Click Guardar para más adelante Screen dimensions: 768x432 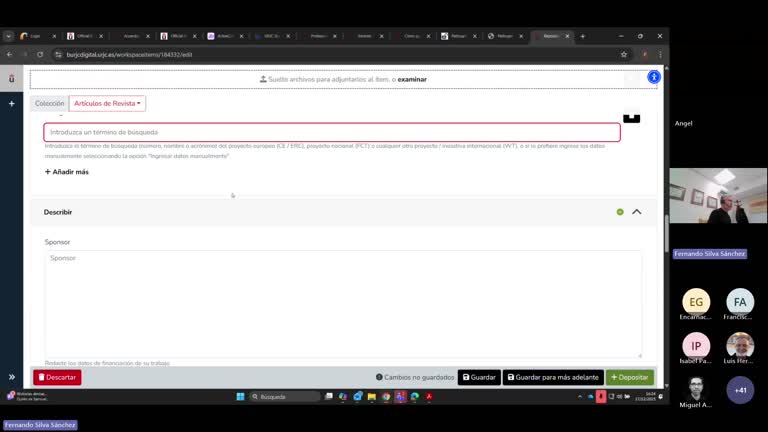[x=553, y=377]
